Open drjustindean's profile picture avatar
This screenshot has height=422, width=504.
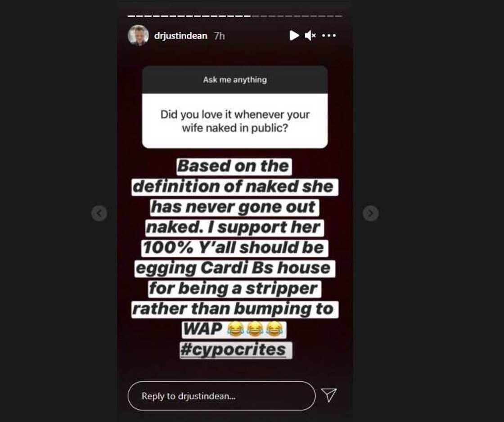[138, 36]
